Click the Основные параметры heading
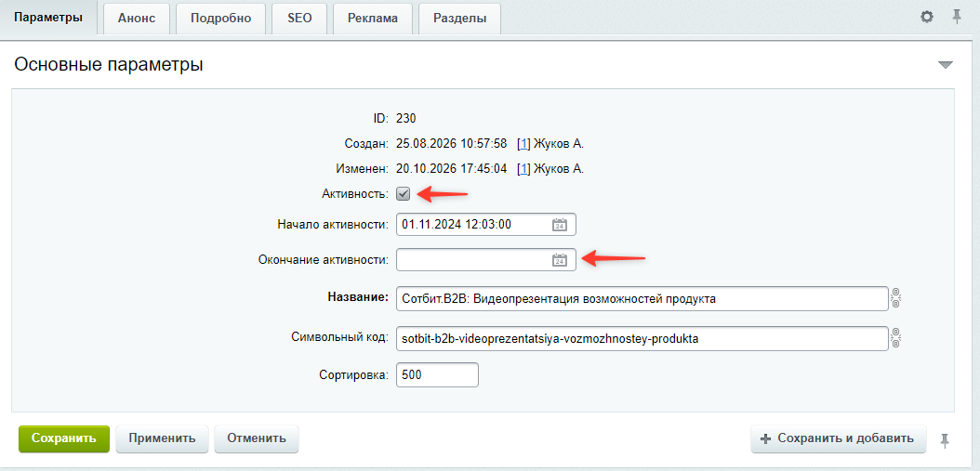 (108, 65)
